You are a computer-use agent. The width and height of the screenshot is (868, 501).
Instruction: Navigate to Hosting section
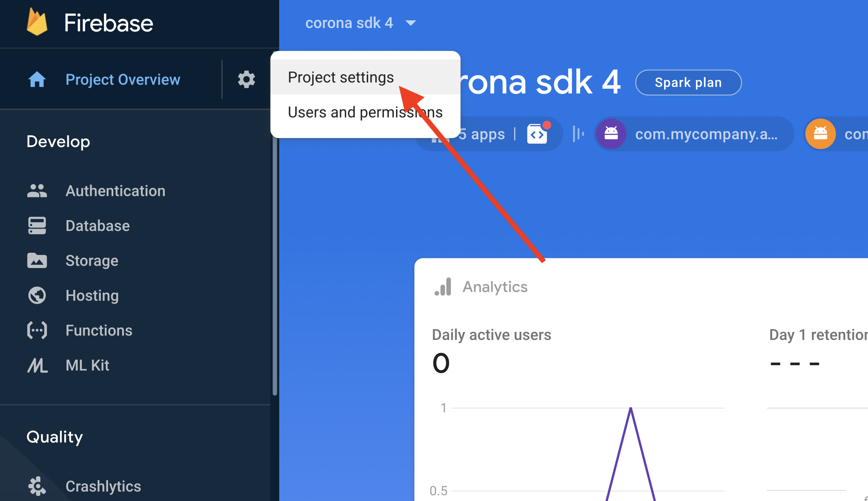[x=92, y=296]
